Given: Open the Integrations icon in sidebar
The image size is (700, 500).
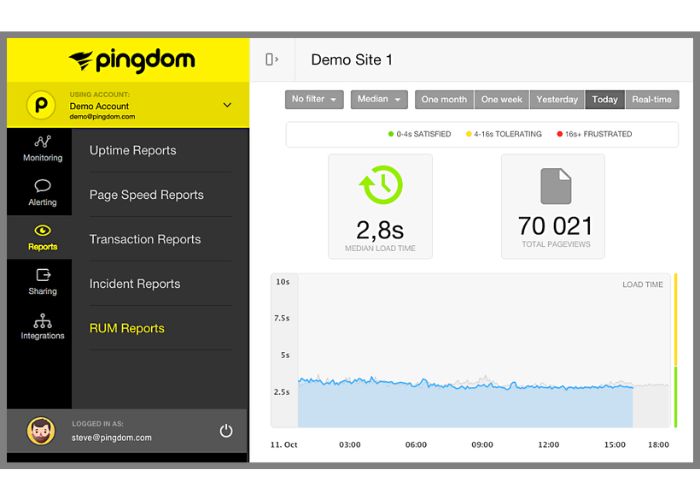Looking at the screenshot, I should click(x=43, y=321).
